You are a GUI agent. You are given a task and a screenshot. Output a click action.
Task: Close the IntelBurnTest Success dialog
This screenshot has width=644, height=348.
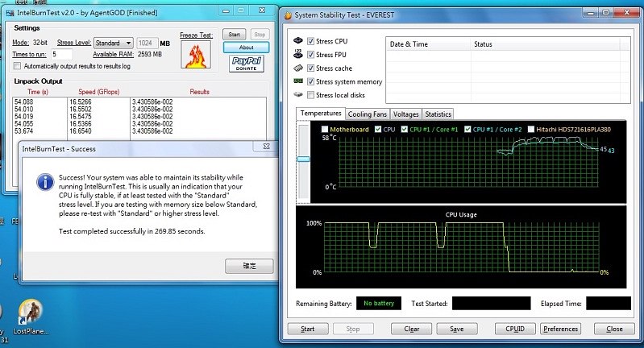tap(266, 147)
